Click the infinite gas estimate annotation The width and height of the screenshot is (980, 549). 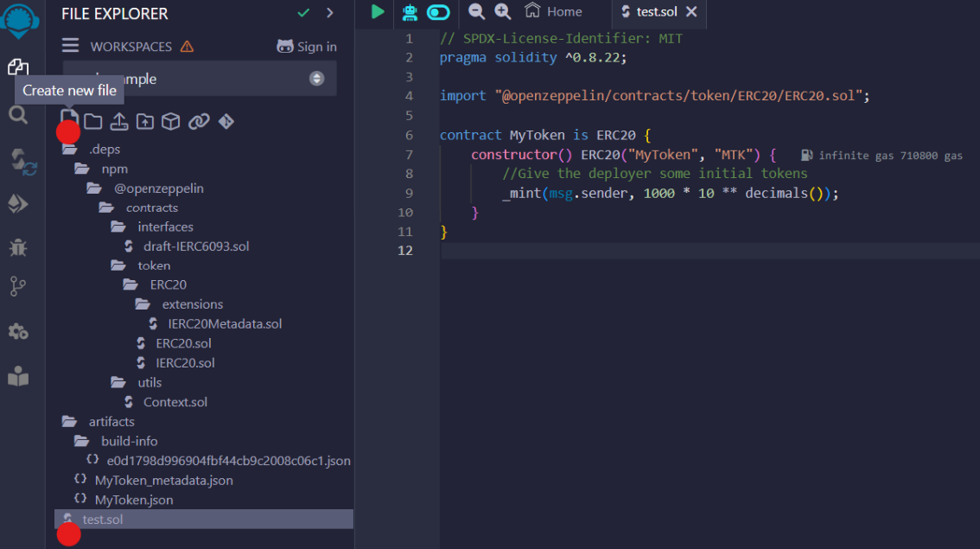click(x=881, y=155)
